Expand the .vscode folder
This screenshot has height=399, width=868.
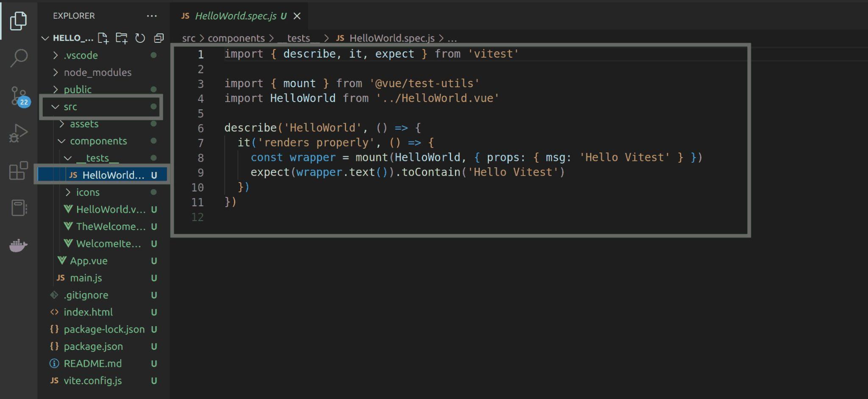81,55
